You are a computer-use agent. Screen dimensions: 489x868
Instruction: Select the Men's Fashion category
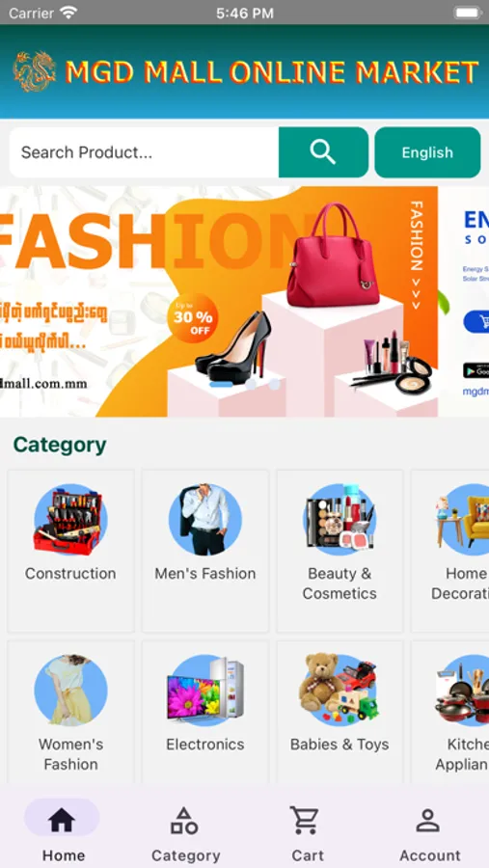coord(204,551)
